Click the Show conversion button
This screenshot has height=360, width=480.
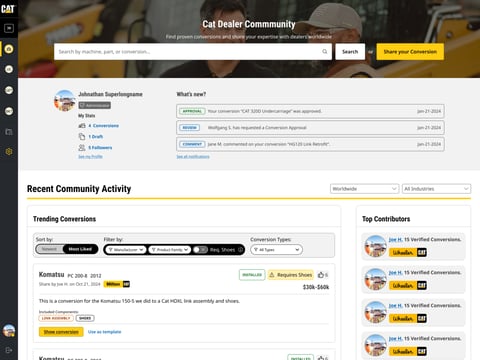[x=61, y=332]
